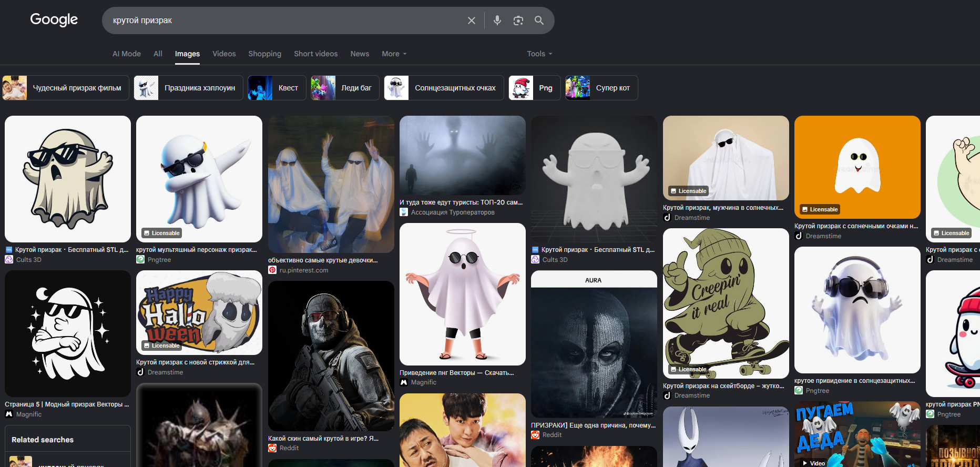Click the Related searches heading
Image resolution: width=980 pixels, height=467 pixels.
(x=43, y=440)
